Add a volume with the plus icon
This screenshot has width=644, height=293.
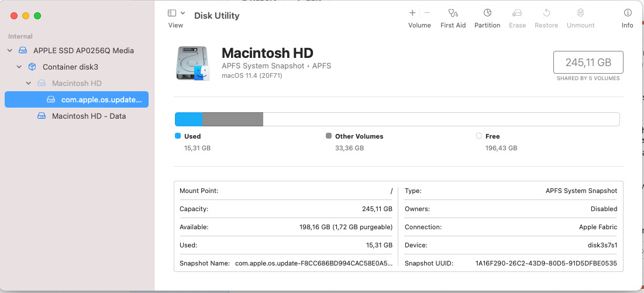click(x=412, y=13)
